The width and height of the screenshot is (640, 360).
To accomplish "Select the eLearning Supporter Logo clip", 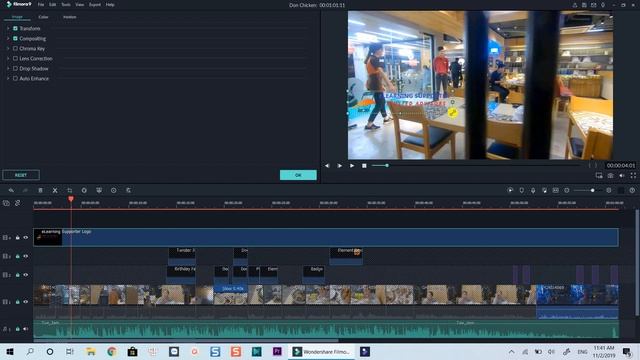I will pyautogui.click(x=326, y=237).
